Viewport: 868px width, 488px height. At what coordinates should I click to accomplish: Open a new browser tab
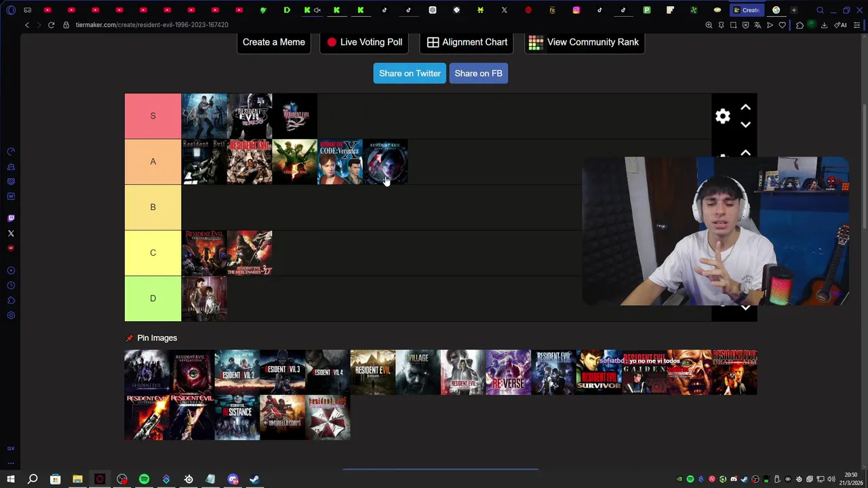pos(794,10)
